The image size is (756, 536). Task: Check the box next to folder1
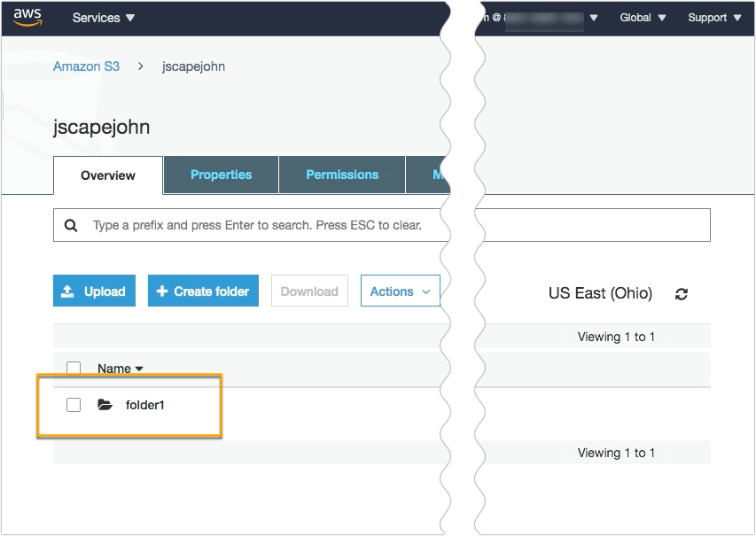coord(74,405)
